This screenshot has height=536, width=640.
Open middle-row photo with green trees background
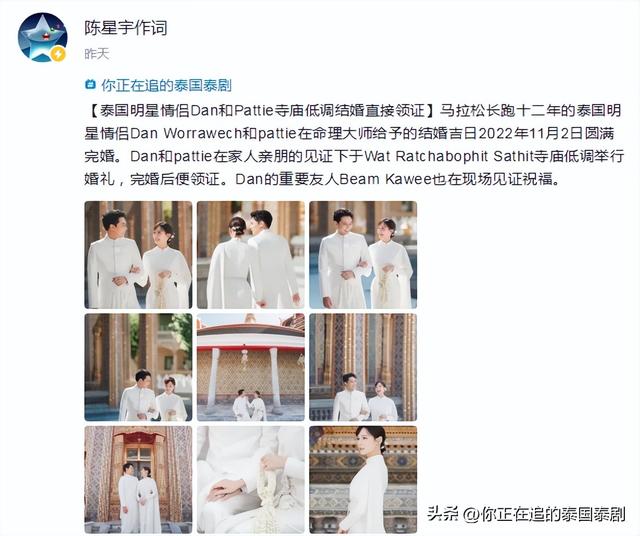[138, 367]
